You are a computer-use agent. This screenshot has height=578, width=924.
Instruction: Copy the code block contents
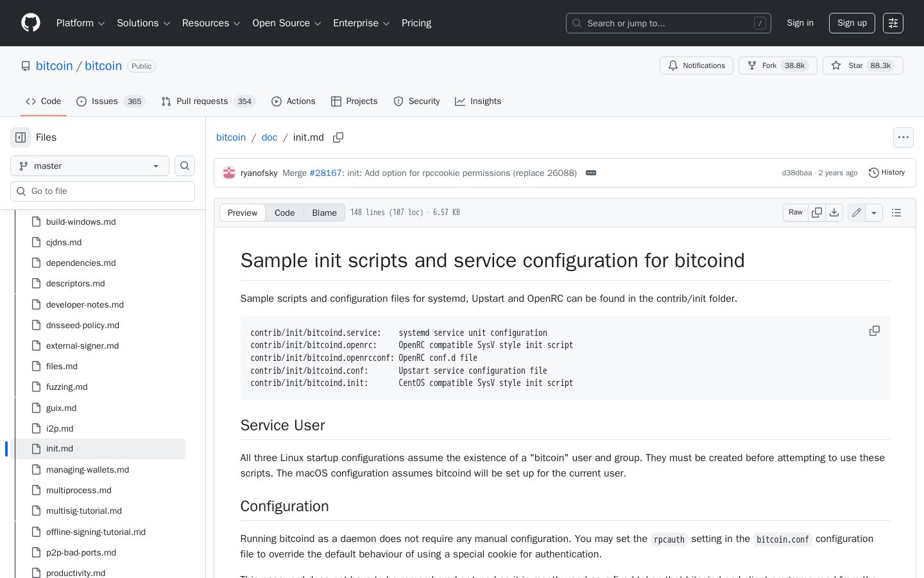tap(875, 331)
